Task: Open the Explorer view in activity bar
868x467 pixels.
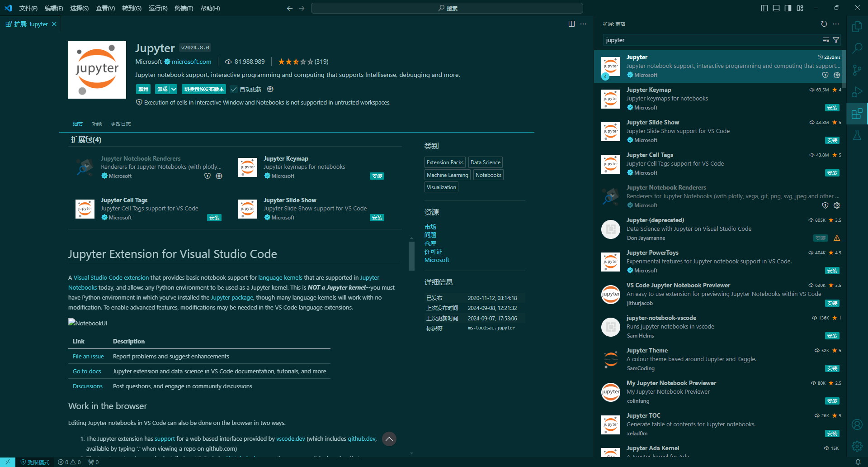Action: coord(857,27)
